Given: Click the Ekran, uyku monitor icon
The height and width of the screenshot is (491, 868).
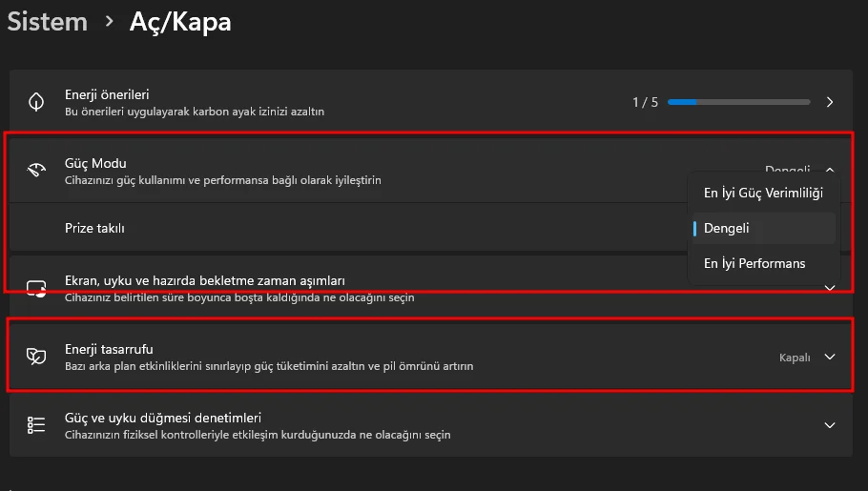Looking at the screenshot, I should click(x=36, y=288).
